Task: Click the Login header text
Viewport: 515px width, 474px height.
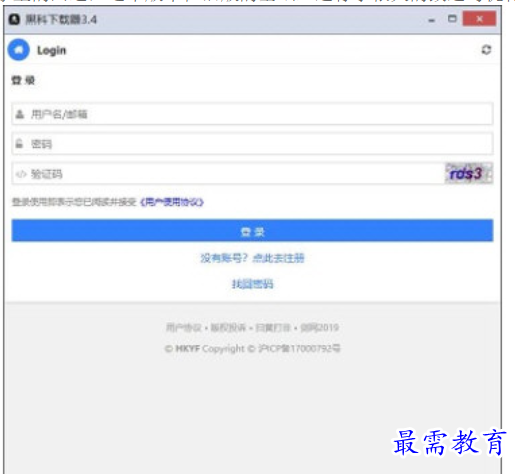Action: (x=52, y=51)
